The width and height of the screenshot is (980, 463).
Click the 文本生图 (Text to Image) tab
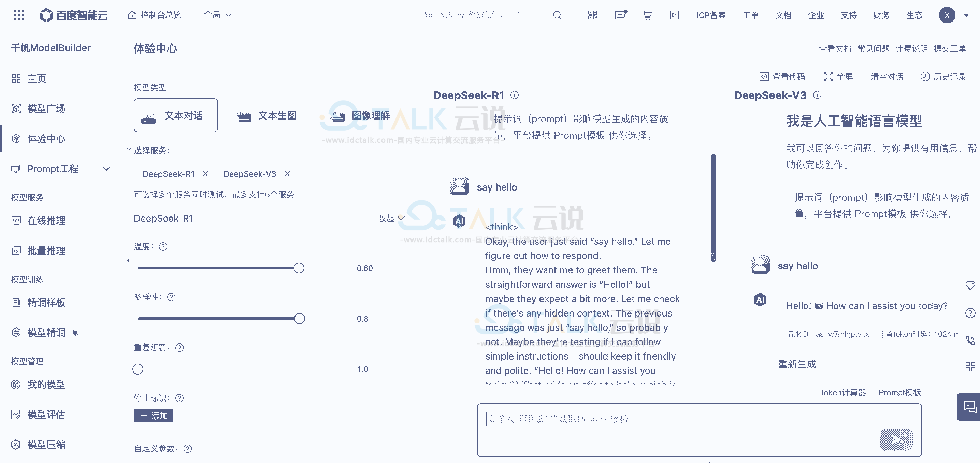pos(268,116)
